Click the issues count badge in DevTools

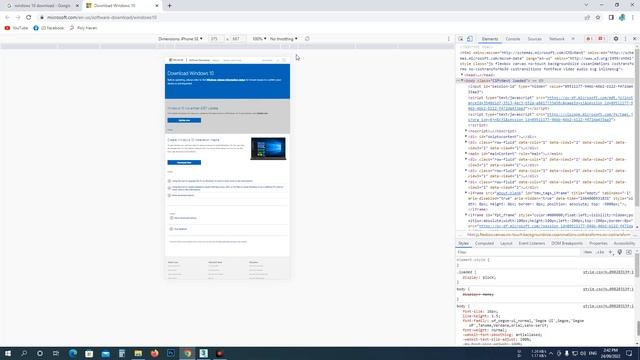point(601,39)
